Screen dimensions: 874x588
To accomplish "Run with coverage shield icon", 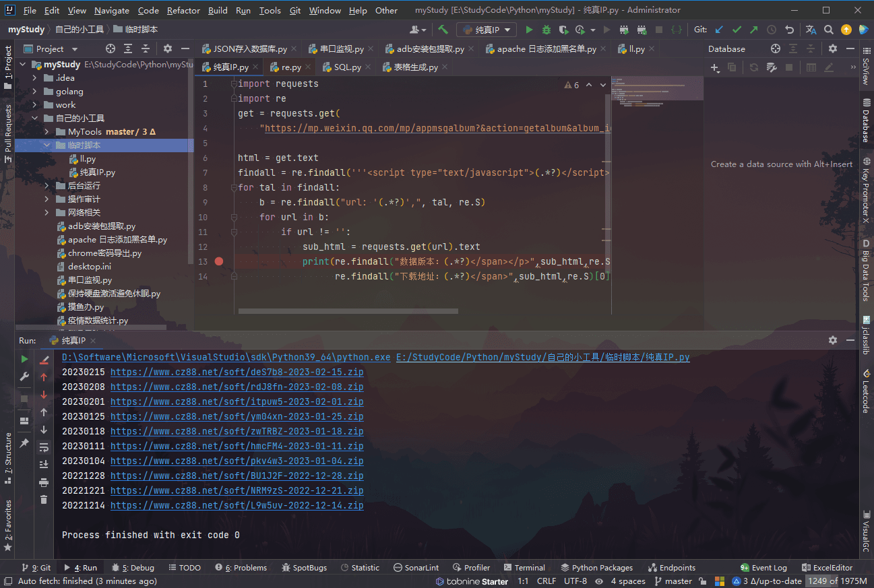I will tap(563, 30).
